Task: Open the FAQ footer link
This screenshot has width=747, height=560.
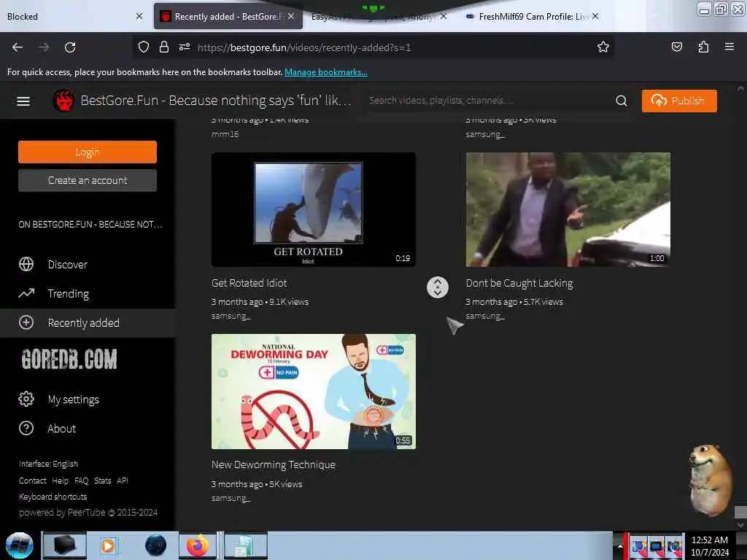Action: click(x=82, y=481)
